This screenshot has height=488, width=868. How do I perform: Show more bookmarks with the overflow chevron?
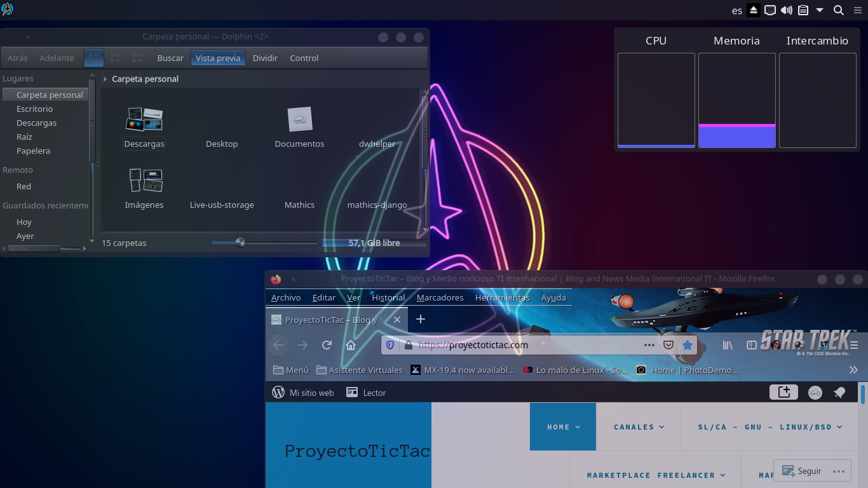tap(853, 370)
